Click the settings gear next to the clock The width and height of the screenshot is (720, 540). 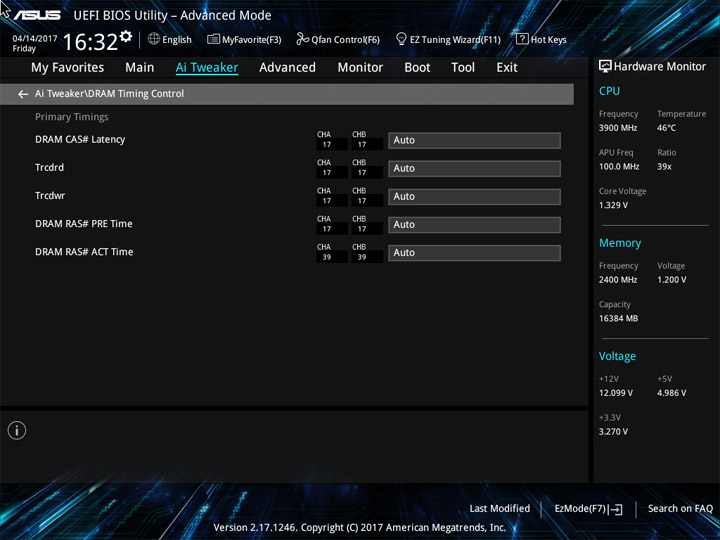[126, 36]
